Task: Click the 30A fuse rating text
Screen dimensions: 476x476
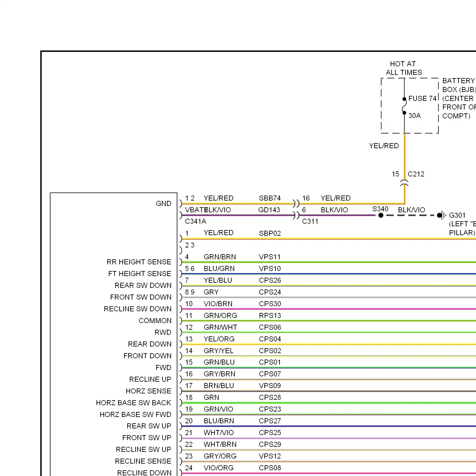Action: click(414, 116)
